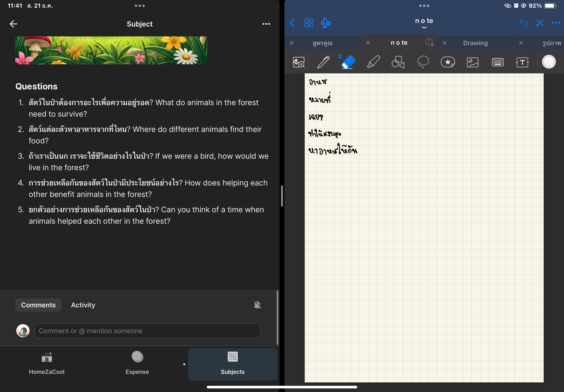Switch to the Drawing tab
Viewport: 564px width, 392px height.
point(475,43)
